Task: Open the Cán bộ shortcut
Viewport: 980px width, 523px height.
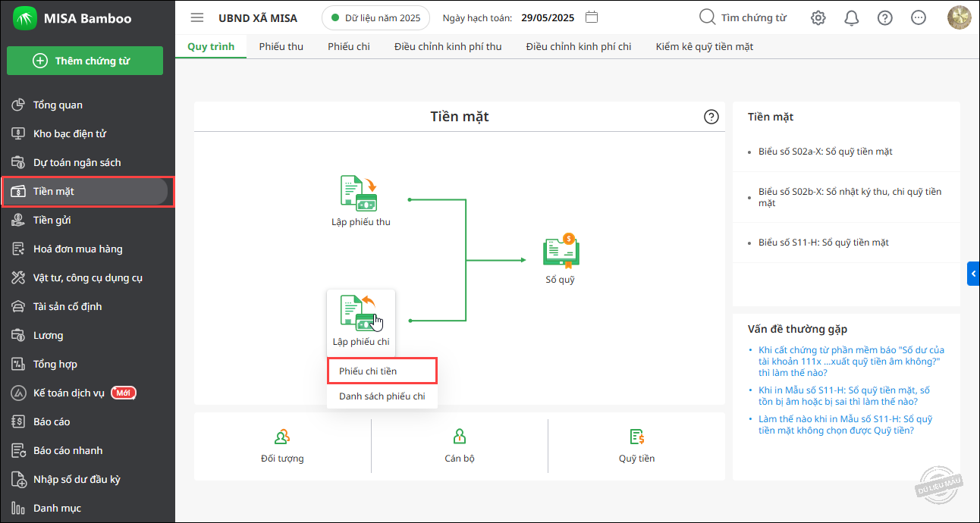Action: [x=460, y=446]
